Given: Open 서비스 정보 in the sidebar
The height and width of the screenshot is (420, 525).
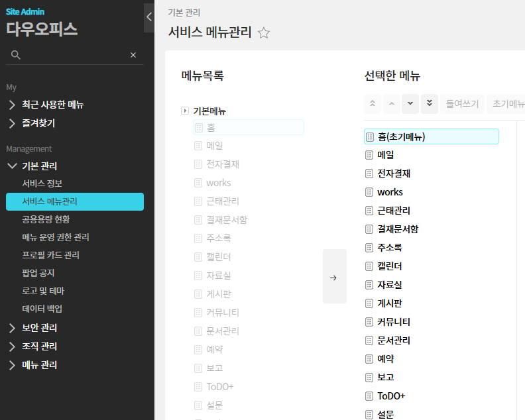Looking at the screenshot, I should (x=42, y=184).
